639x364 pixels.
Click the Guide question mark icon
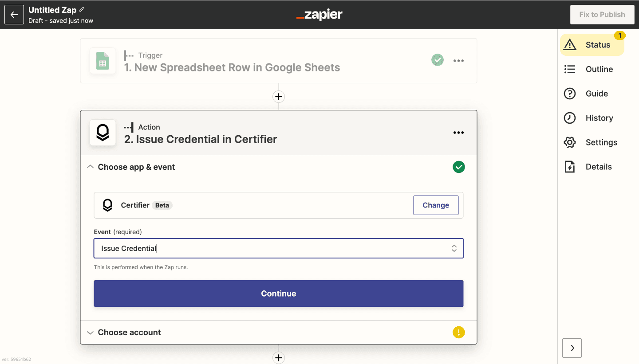570,94
